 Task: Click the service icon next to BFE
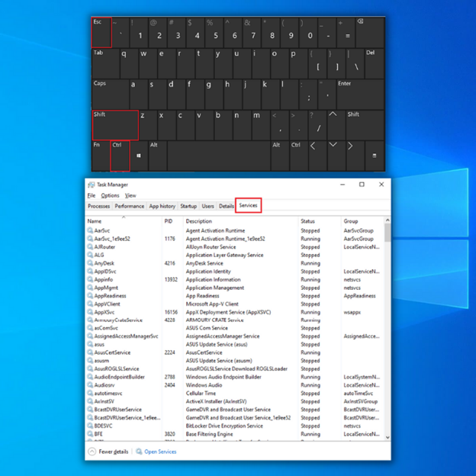pyautogui.click(x=90, y=434)
